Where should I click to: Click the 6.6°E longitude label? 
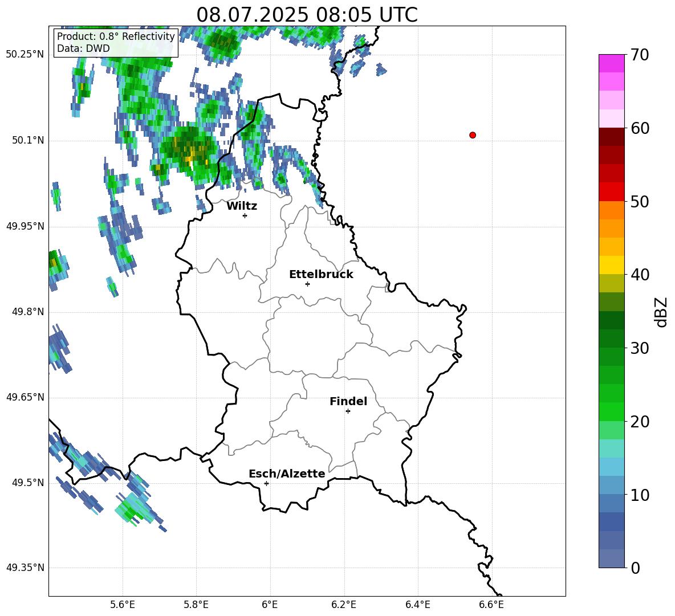click(x=491, y=605)
